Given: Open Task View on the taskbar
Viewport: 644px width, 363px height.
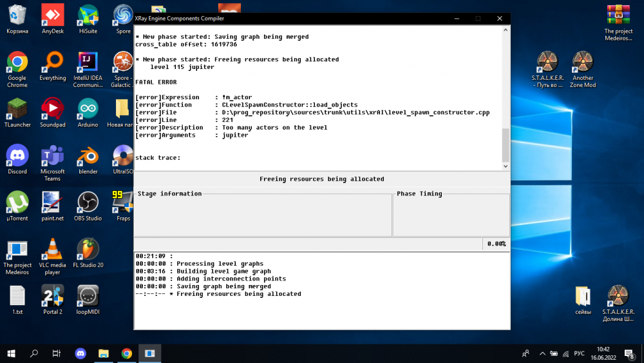Looking at the screenshot, I should (57, 353).
